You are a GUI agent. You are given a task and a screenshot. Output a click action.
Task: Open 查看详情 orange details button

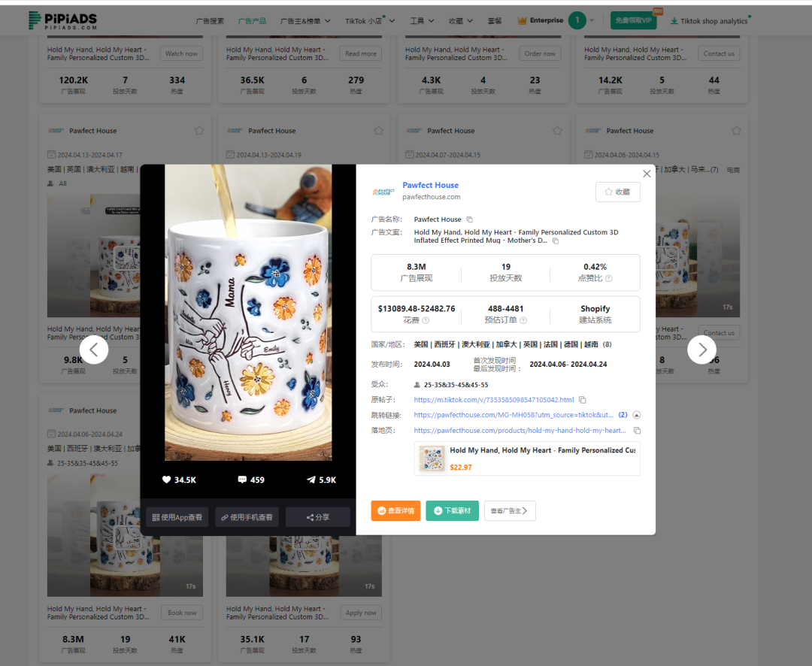click(395, 510)
